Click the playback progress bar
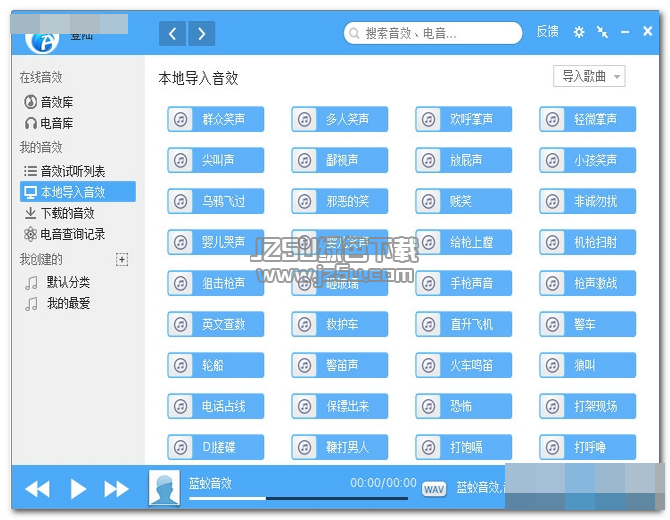The height and width of the screenshot is (520, 670). (298, 498)
